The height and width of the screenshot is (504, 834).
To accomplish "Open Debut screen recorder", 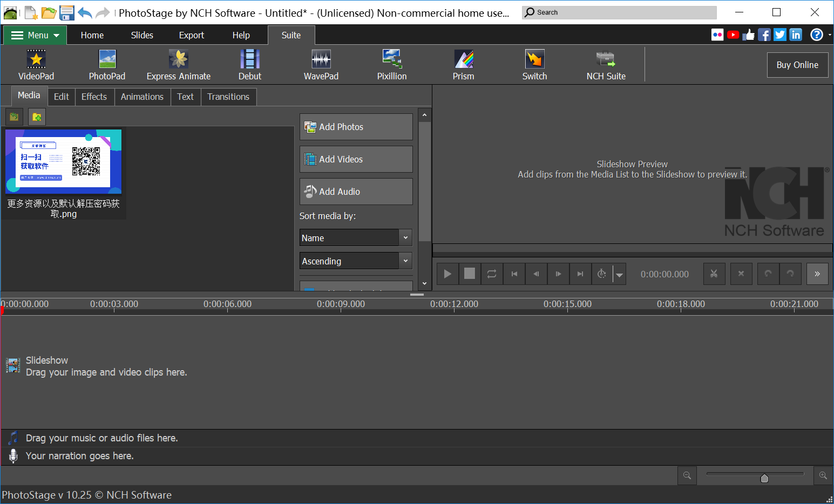I will click(250, 65).
